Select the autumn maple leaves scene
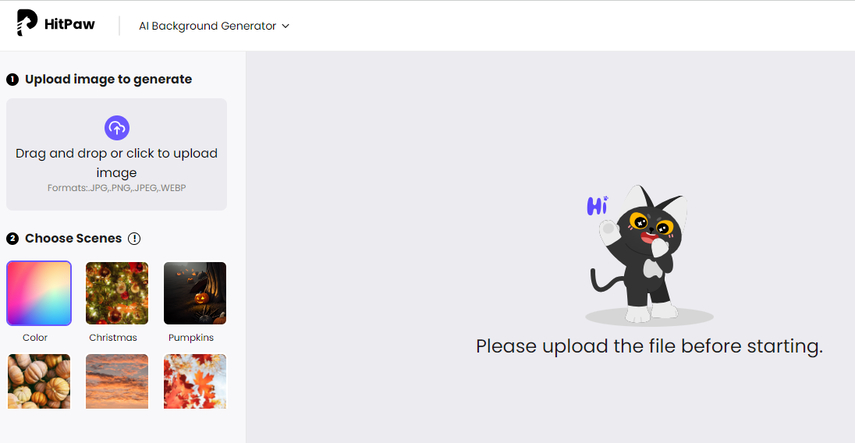Screen dimensions: 855x443 click(195, 381)
